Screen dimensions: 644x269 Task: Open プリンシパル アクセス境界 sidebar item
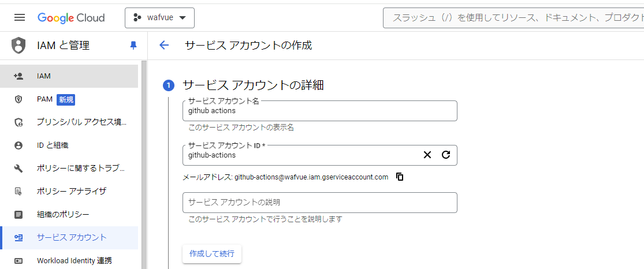tap(69, 122)
